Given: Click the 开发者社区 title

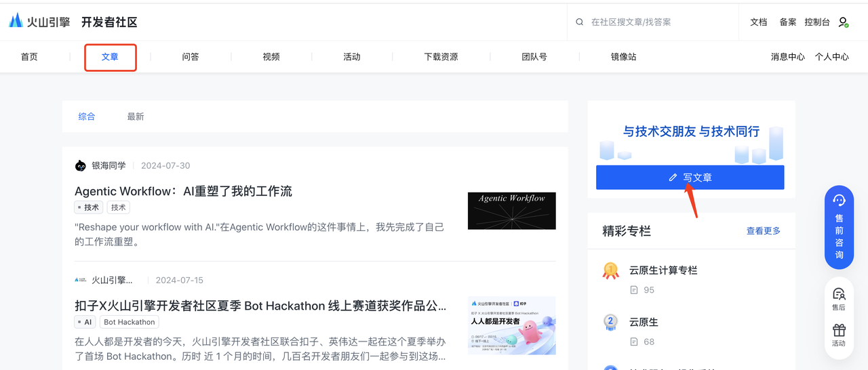Looking at the screenshot, I should tap(109, 22).
